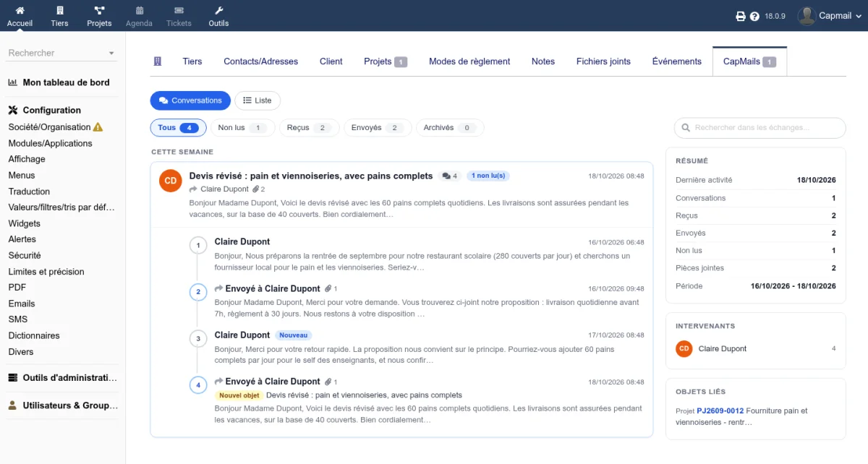The height and width of the screenshot is (464, 868).
Task: Open Mon tableau de bord
Action: [x=59, y=82]
